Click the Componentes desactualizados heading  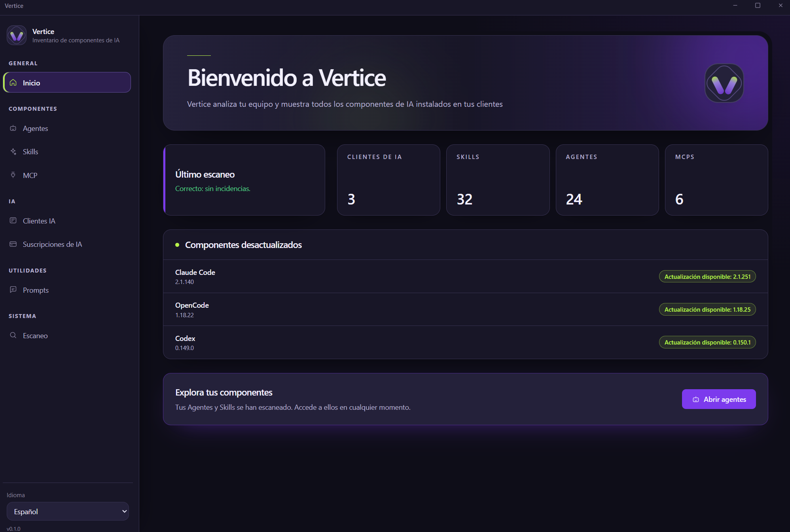coord(243,245)
